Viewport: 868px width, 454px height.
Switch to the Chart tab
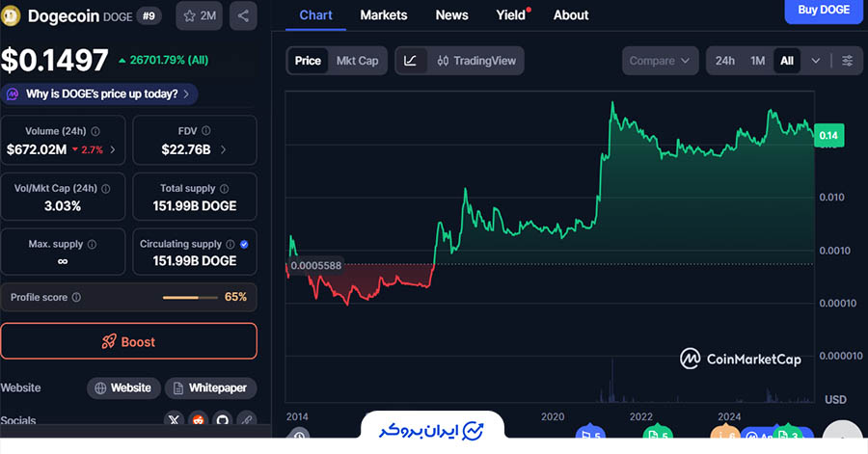pos(315,15)
